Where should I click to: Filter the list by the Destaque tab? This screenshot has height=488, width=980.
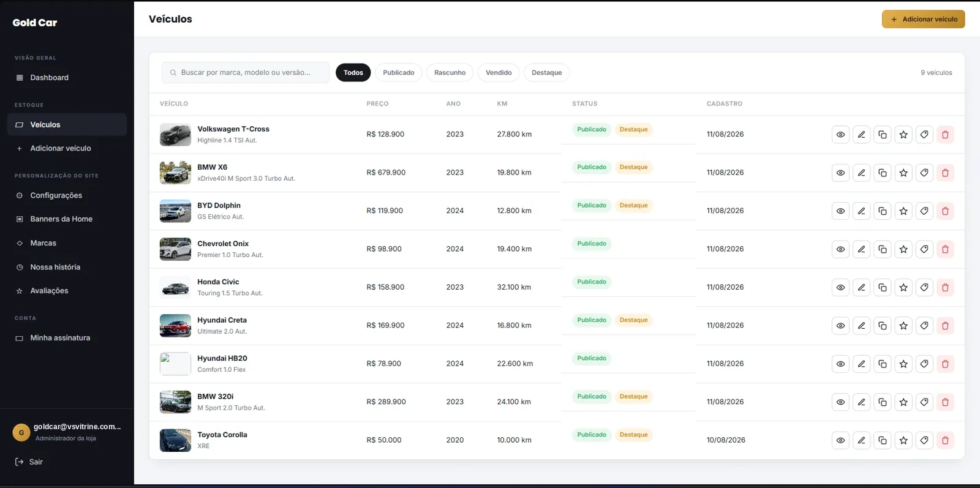[547, 73]
